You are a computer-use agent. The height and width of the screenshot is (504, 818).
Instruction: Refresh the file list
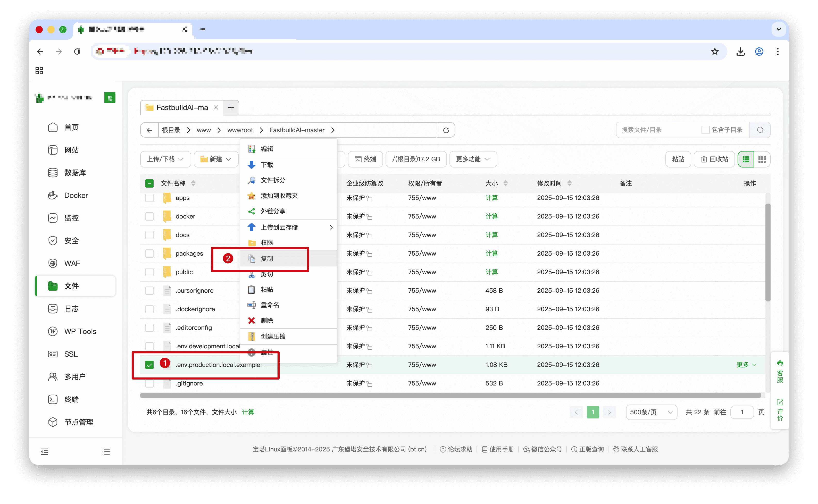446,130
